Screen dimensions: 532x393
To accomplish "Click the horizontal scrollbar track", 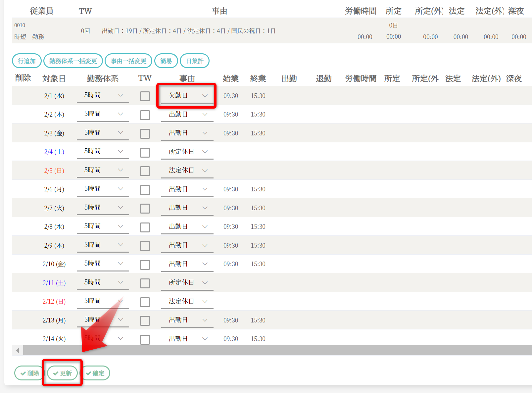I will [265, 350].
